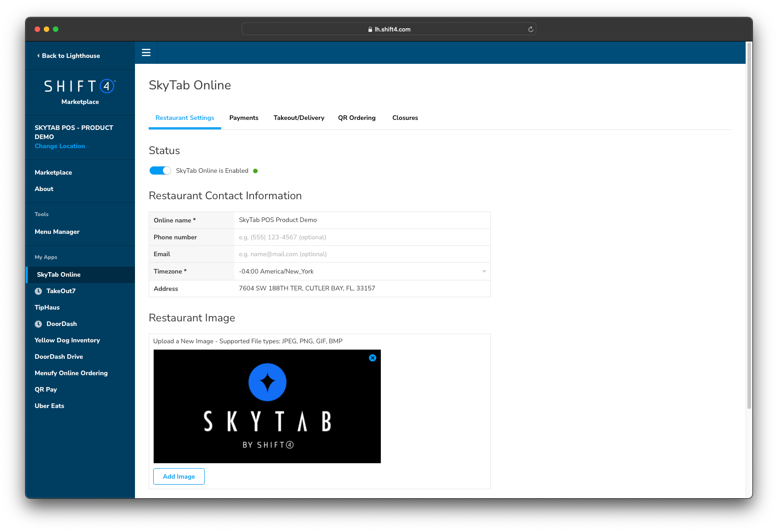Viewport: 778px width, 532px height.
Task: Click the address bar lock icon
Action: tap(370, 29)
